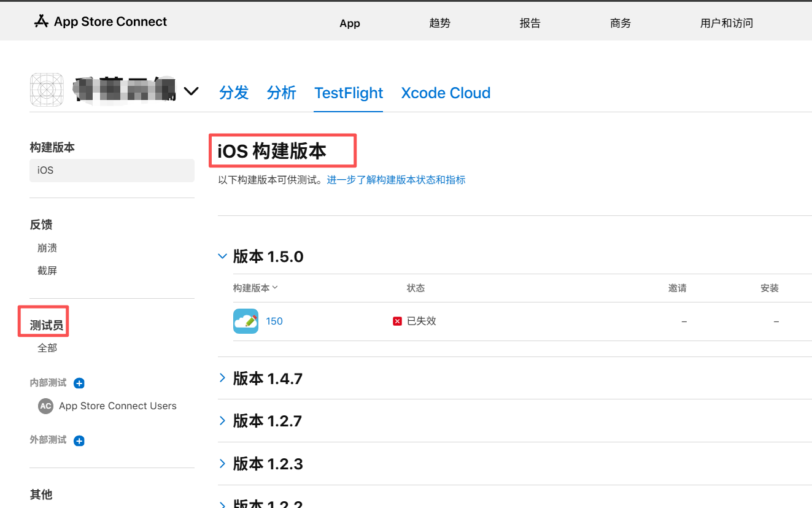
Task: Expand the 版本 1.2.3 section
Action: 223,463
